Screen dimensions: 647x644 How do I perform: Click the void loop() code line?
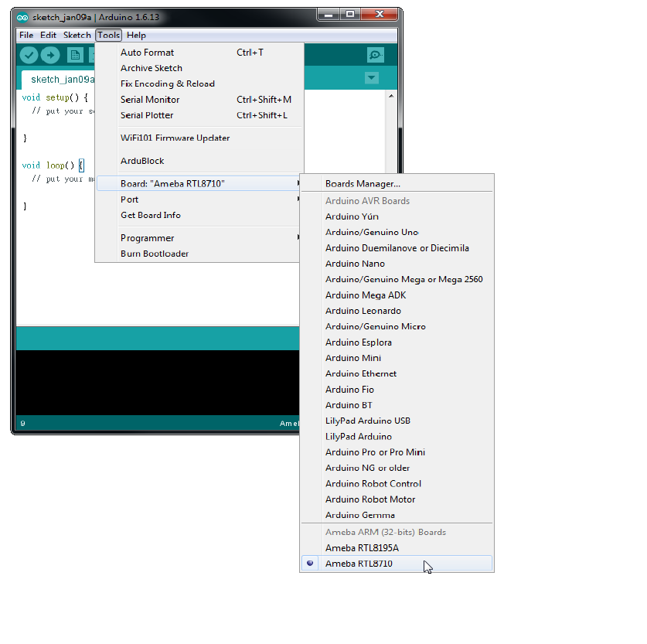pyautogui.click(x=53, y=165)
